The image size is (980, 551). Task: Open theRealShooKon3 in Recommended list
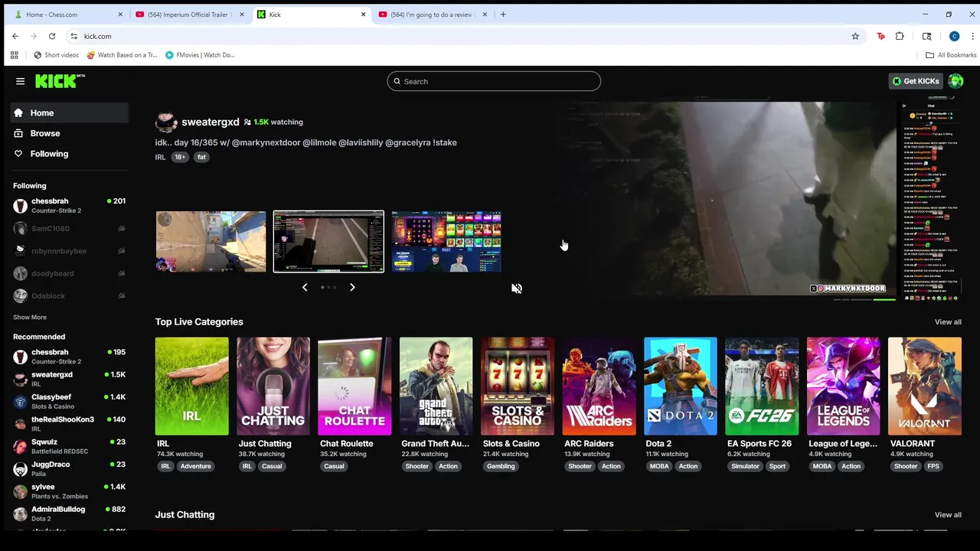70,424
